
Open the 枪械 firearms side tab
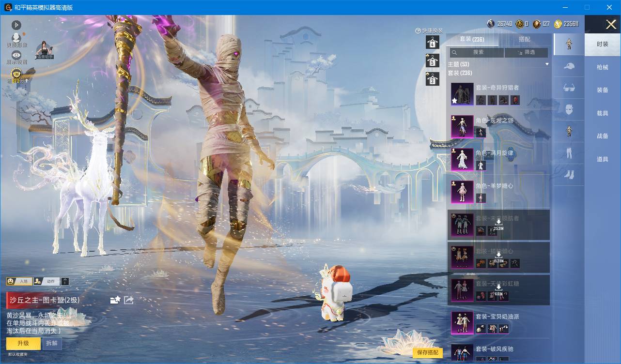[x=603, y=67]
